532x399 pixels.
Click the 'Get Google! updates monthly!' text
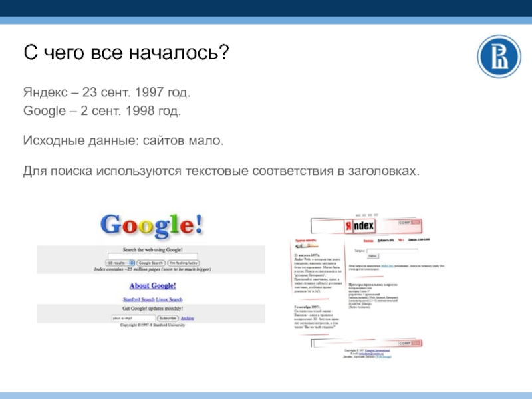(153, 309)
